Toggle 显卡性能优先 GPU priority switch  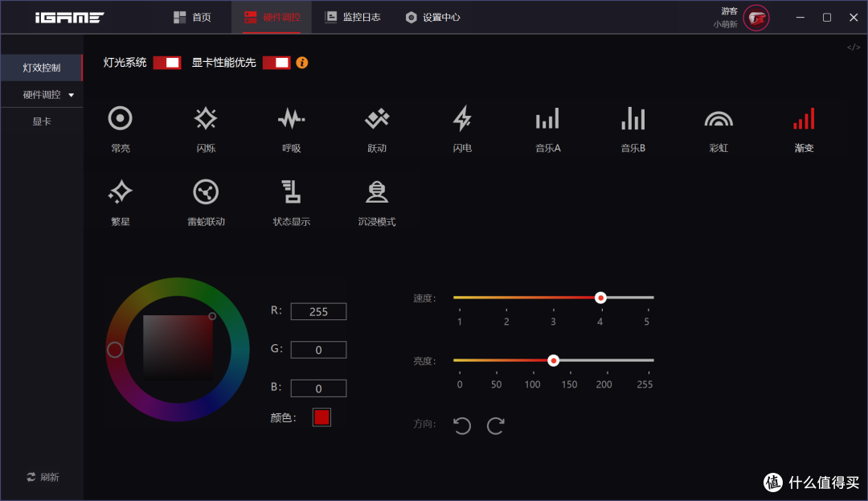(276, 63)
